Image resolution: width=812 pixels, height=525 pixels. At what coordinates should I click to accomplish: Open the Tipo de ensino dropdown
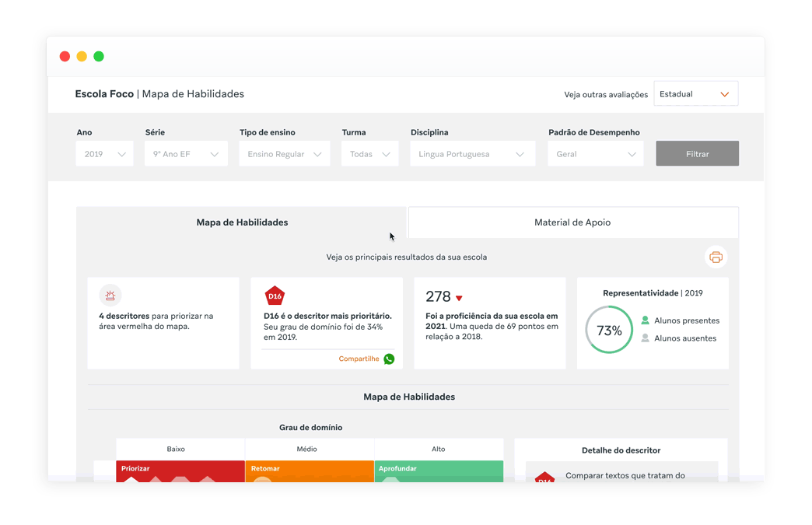(285, 154)
